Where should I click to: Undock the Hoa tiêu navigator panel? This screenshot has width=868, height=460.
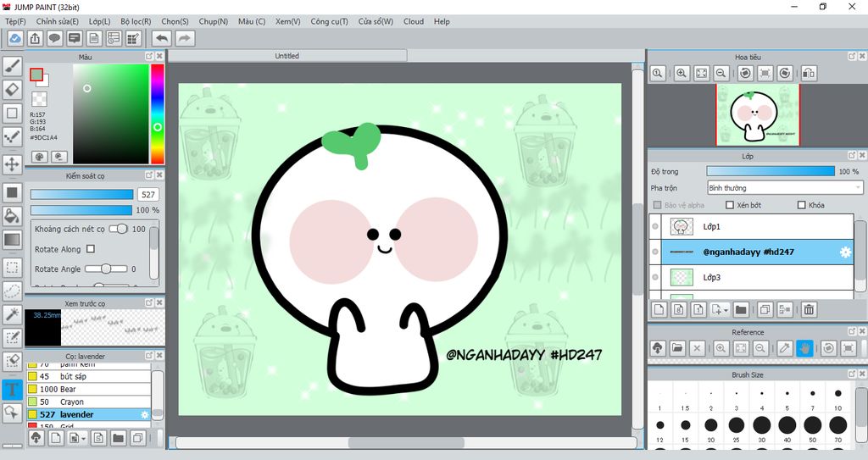[x=852, y=57]
